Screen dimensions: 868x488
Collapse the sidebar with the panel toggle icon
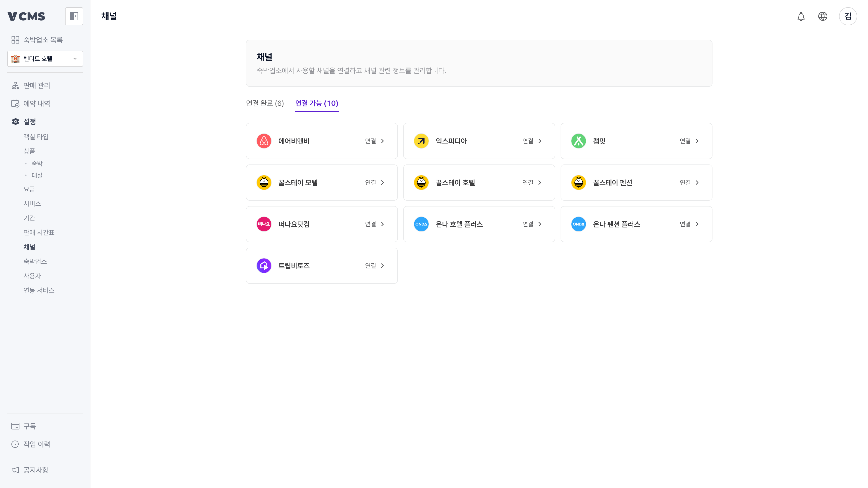coord(74,16)
